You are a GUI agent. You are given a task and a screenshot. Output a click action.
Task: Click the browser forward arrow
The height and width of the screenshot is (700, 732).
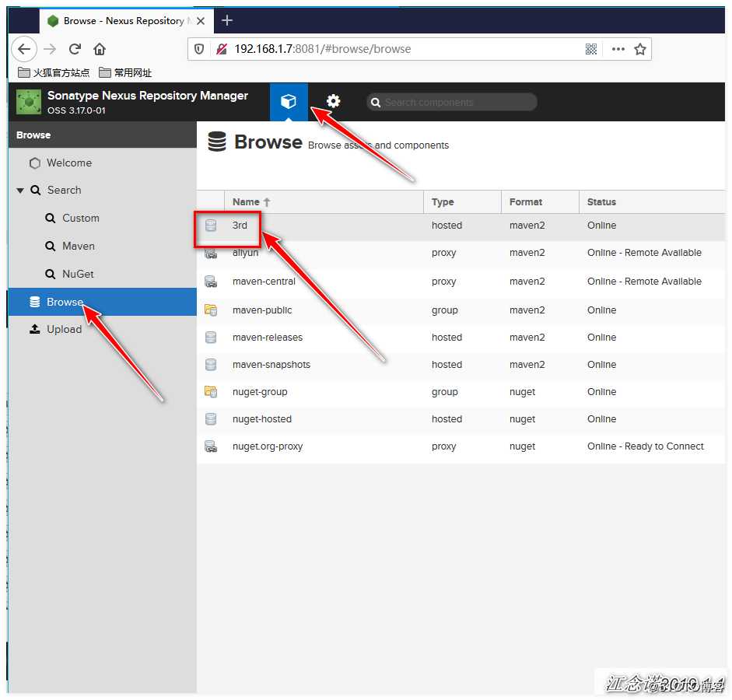click(x=50, y=48)
